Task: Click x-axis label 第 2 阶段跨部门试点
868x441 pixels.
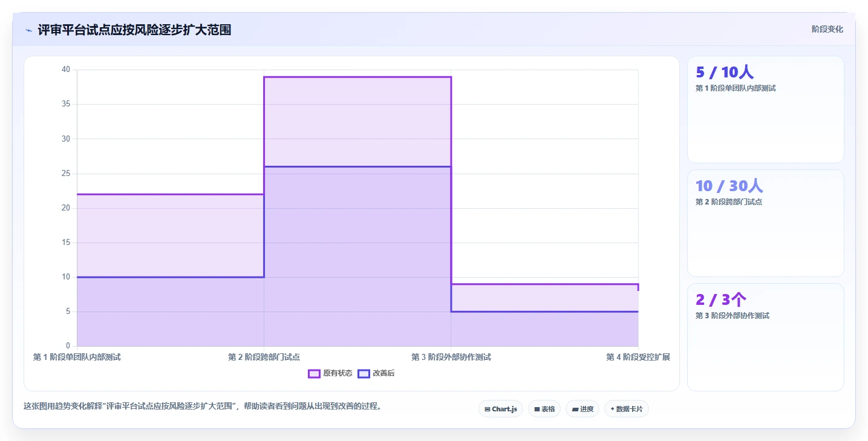Action: point(264,358)
